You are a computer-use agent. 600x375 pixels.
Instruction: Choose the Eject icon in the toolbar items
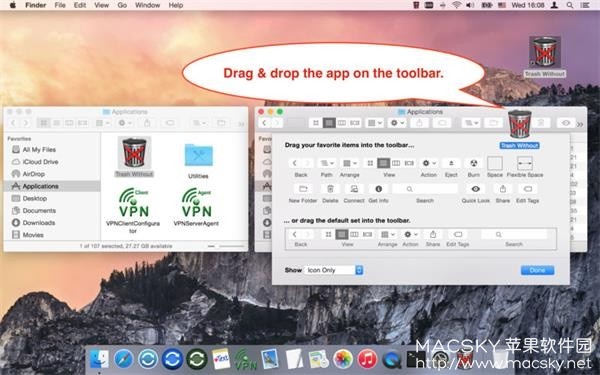pyautogui.click(x=451, y=163)
